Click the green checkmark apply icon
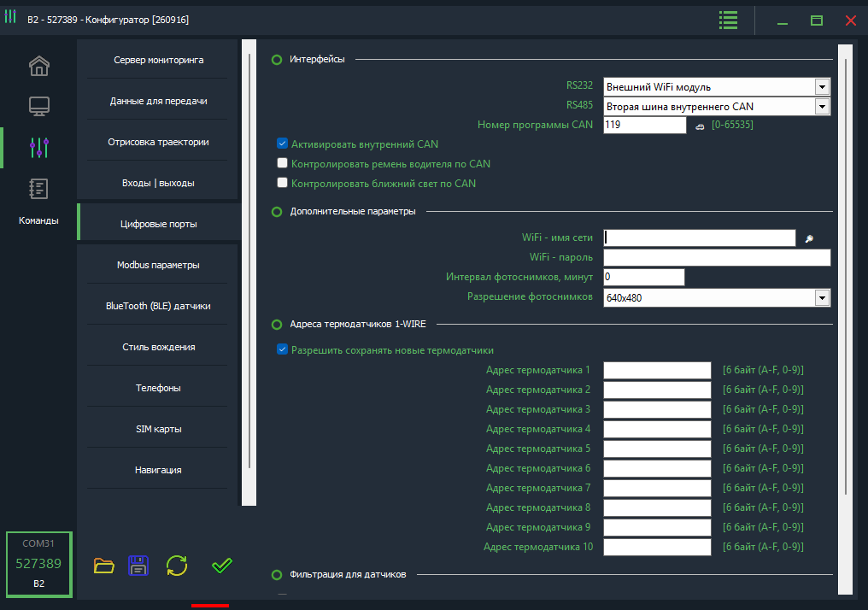 222,566
